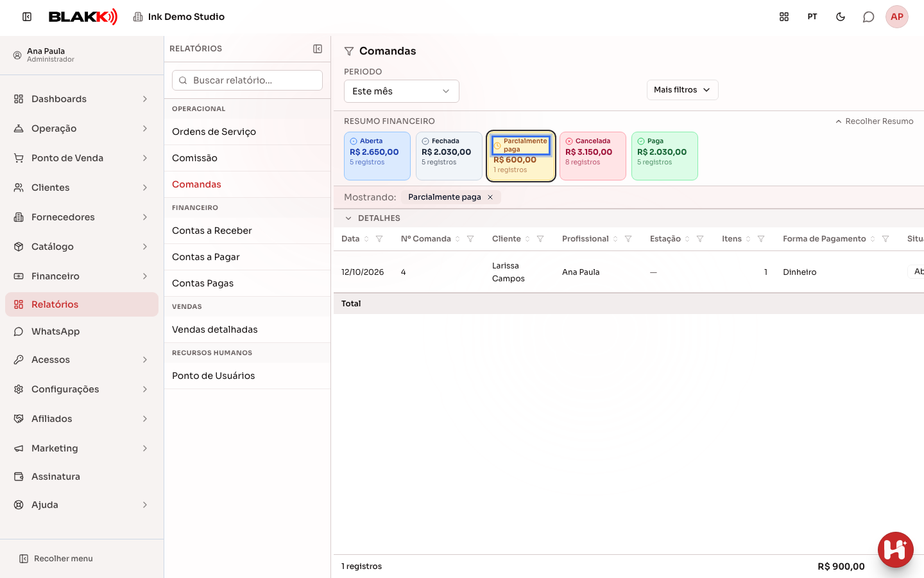Open the chat bubble icon in the header
The image size is (924, 578).
tap(869, 17)
